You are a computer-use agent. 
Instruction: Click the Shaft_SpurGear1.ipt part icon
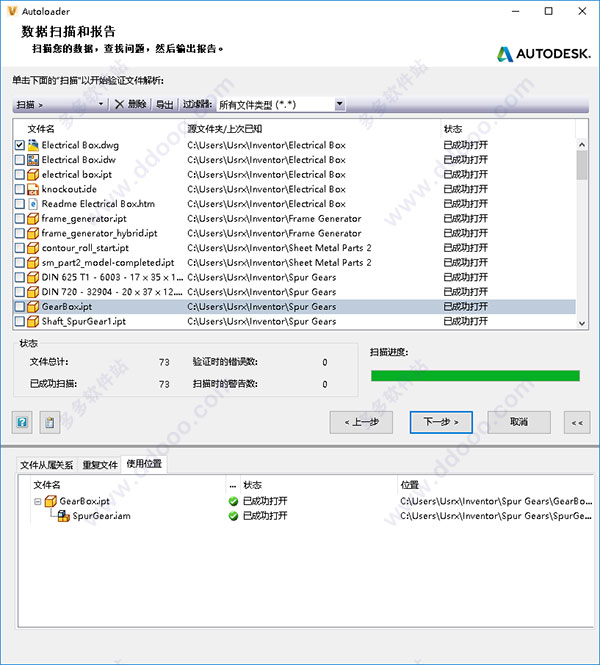coord(33,321)
